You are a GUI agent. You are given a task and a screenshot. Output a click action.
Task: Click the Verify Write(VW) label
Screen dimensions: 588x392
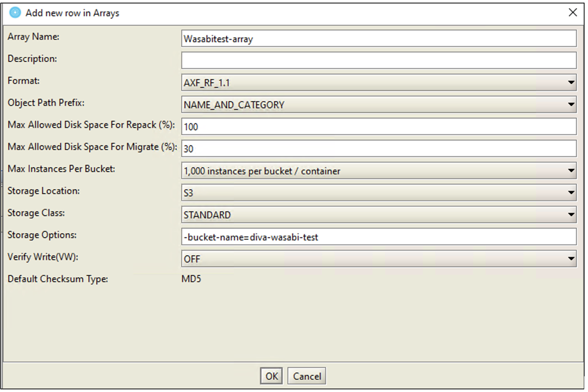point(43,256)
